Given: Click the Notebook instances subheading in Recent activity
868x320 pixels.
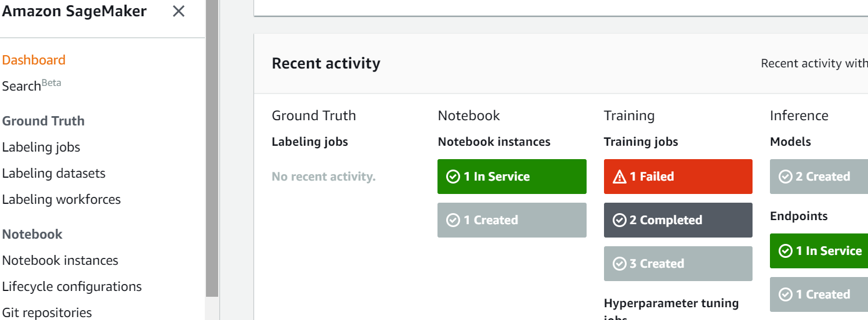Looking at the screenshot, I should point(494,142).
